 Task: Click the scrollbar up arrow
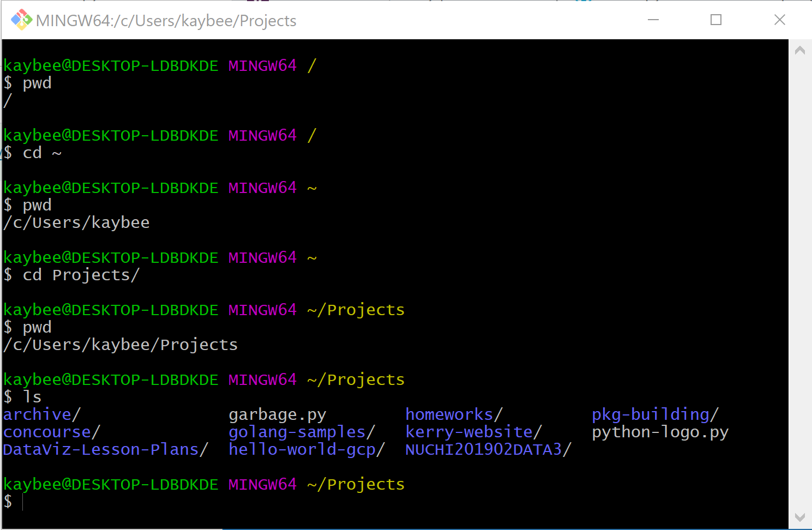point(800,51)
